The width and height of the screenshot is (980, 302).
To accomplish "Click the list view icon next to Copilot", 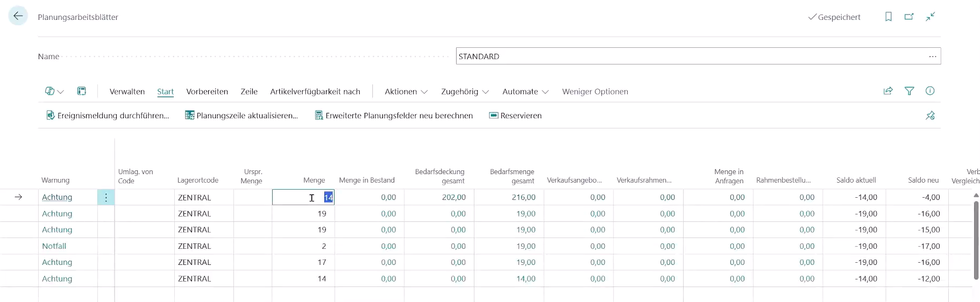I will click(82, 91).
